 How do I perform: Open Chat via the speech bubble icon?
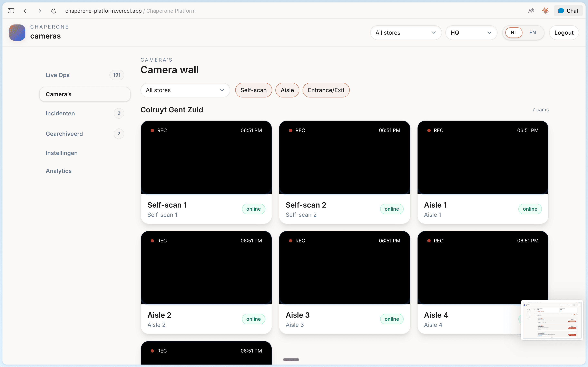point(568,11)
